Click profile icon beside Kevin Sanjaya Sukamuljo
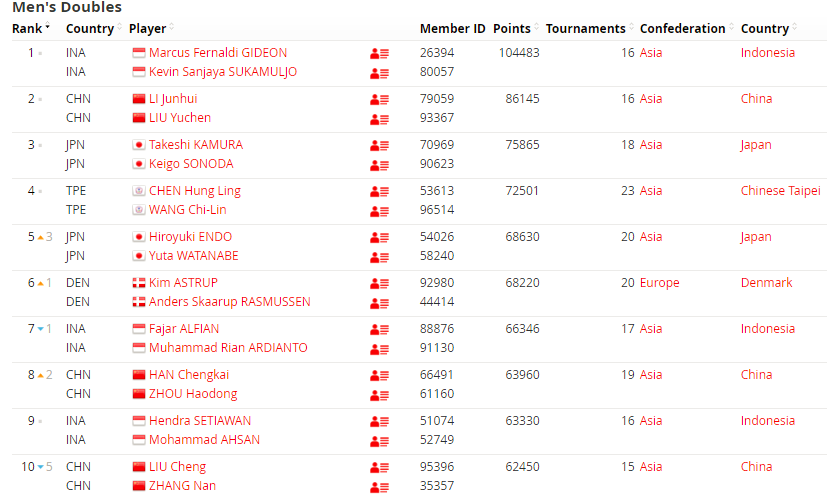 coord(379,73)
